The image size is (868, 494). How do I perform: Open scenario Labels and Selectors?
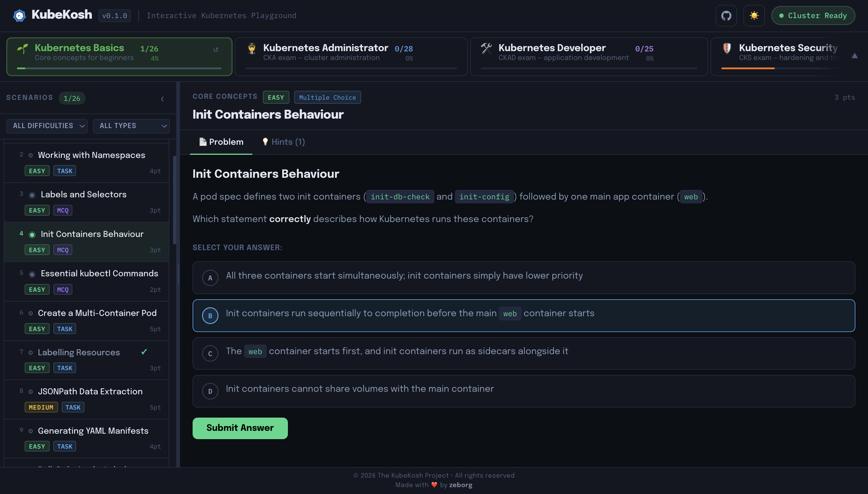pos(86,202)
